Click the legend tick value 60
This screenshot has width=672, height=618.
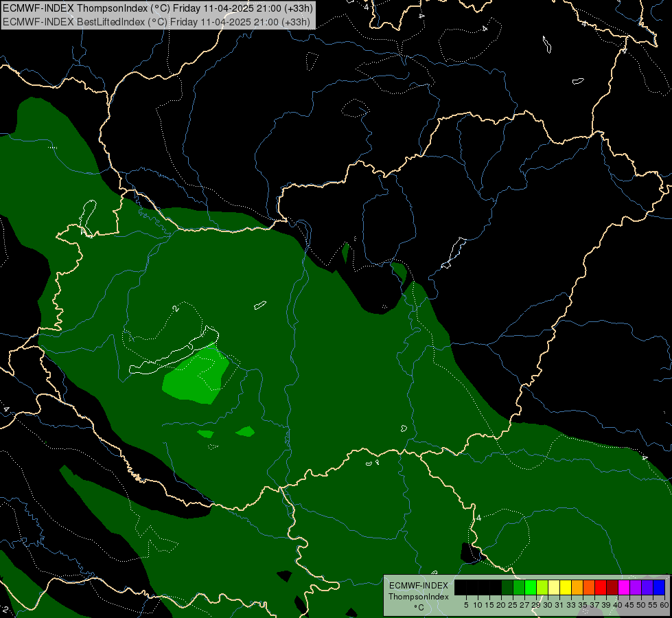click(x=664, y=605)
